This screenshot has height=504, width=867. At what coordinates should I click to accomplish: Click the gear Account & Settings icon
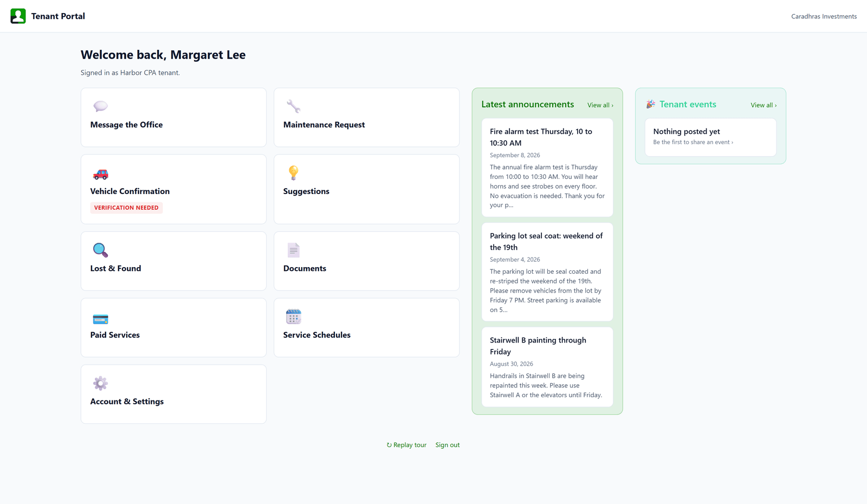(x=100, y=383)
